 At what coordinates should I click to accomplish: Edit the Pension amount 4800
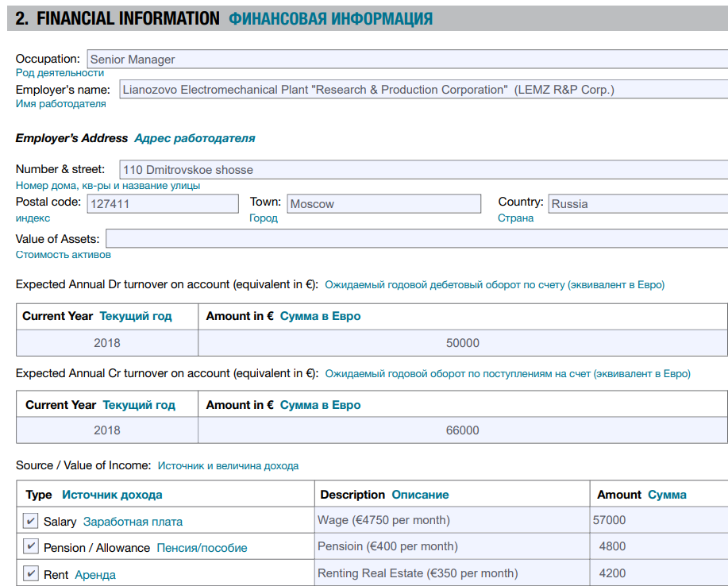(x=657, y=547)
